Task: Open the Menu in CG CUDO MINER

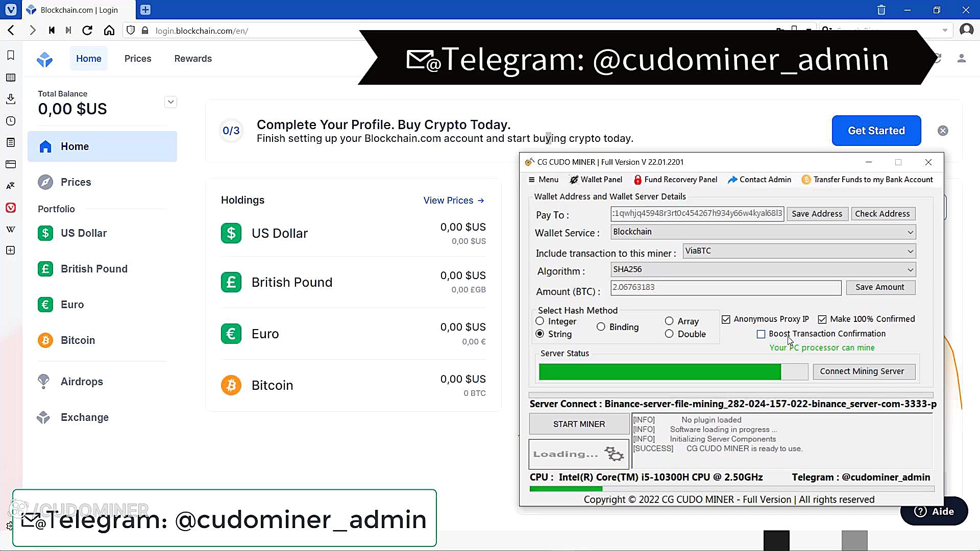Action: click(x=543, y=179)
